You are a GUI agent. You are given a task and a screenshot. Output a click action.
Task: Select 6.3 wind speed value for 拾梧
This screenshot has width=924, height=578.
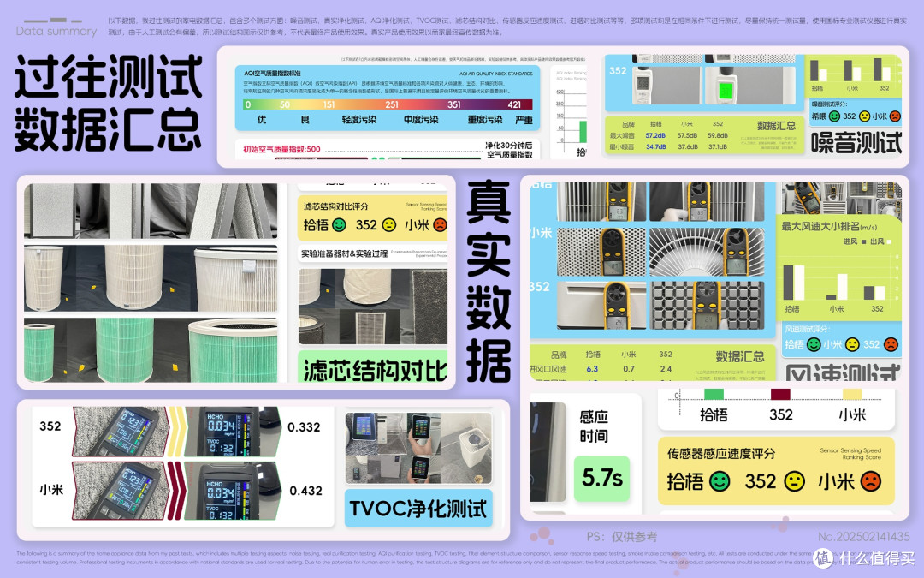[592, 368]
